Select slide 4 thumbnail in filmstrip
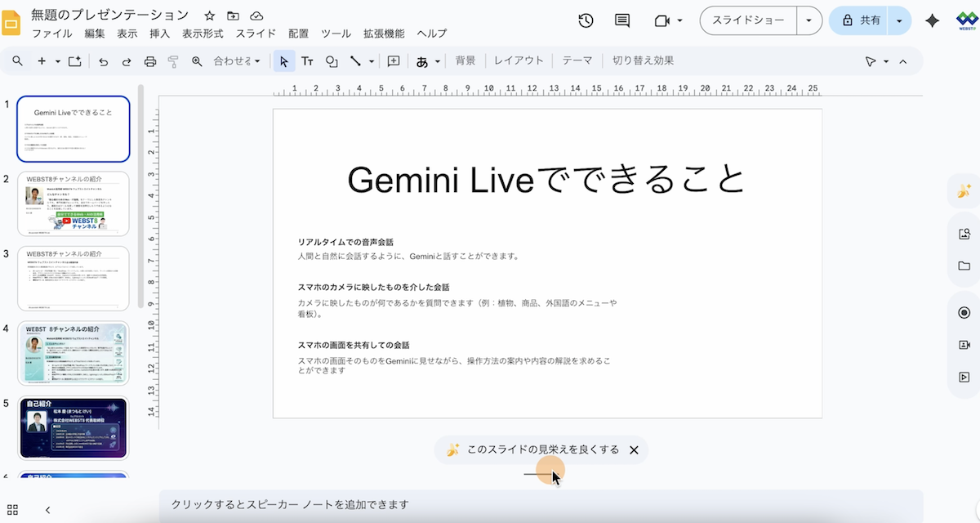This screenshot has width=980, height=523. click(73, 353)
